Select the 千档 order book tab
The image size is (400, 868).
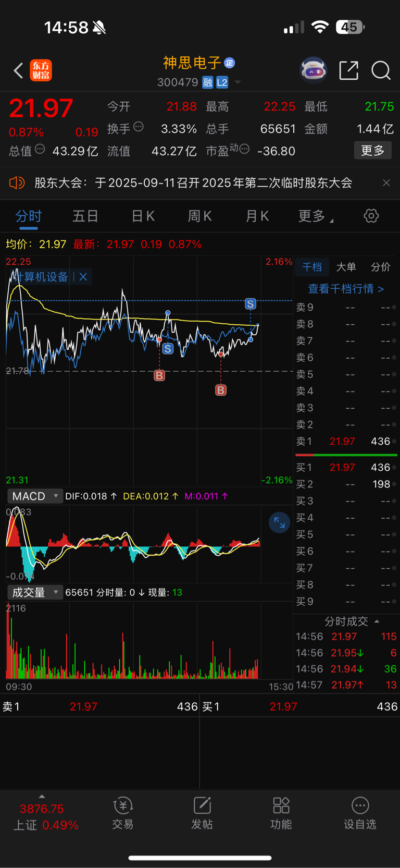(x=312, y=267)
